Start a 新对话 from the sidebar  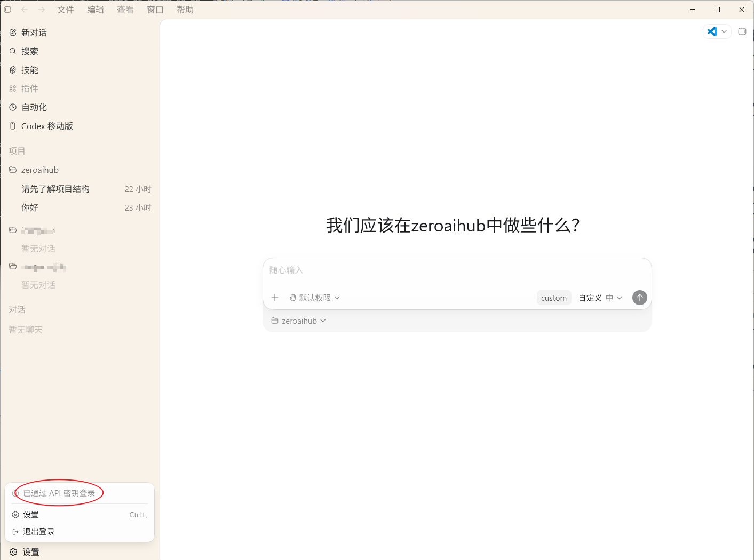point(80,33)
